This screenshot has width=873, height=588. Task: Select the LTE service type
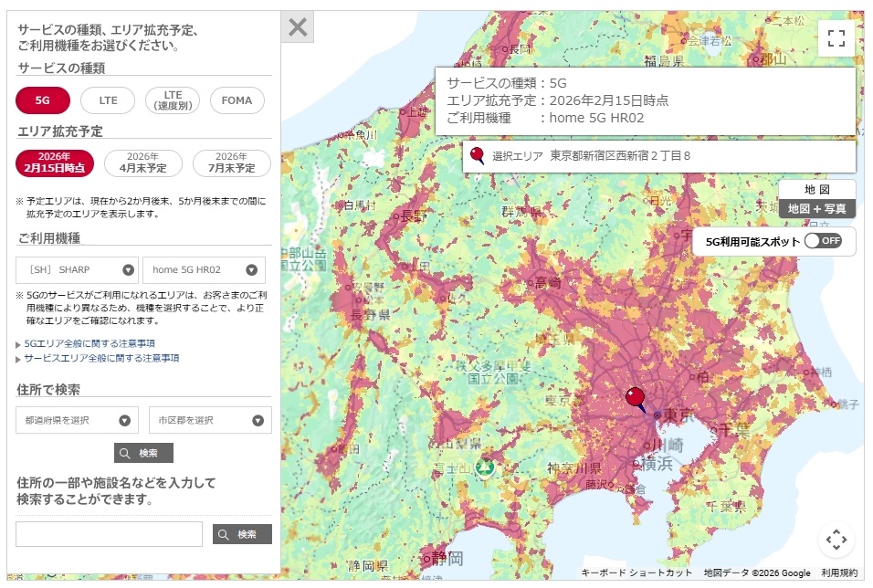tap(109, 100)
